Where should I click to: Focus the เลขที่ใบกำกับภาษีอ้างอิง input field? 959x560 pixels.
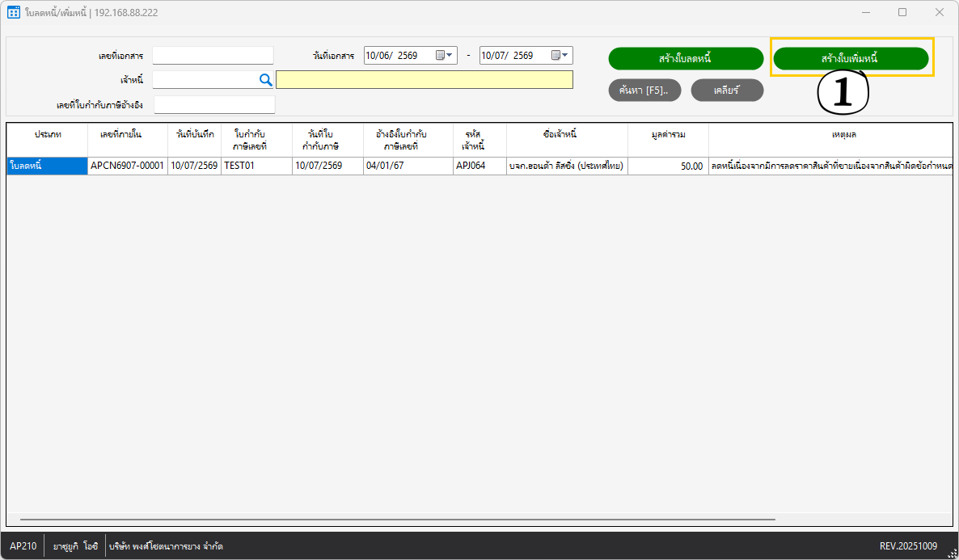(214, 104)
